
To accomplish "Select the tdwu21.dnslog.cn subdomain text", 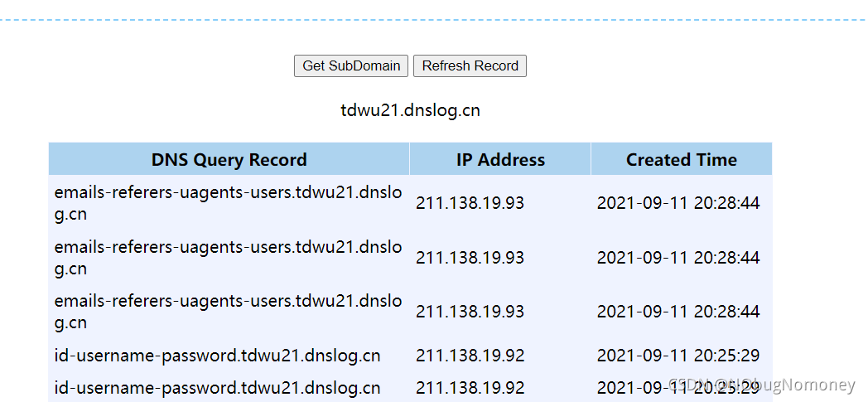I will tap(410, 111).
